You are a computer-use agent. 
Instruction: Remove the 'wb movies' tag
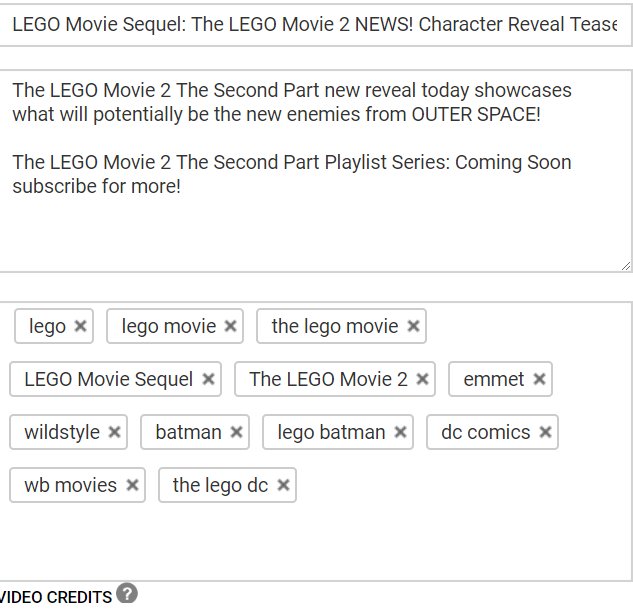[x=132, y=485]
